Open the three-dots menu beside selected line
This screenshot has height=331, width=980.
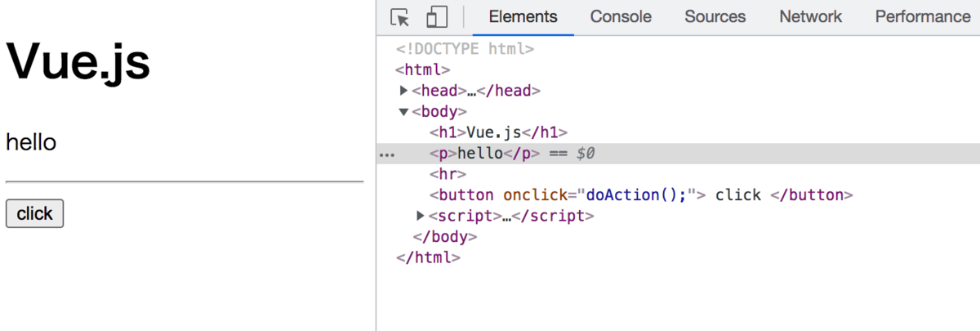pos(387,154)
